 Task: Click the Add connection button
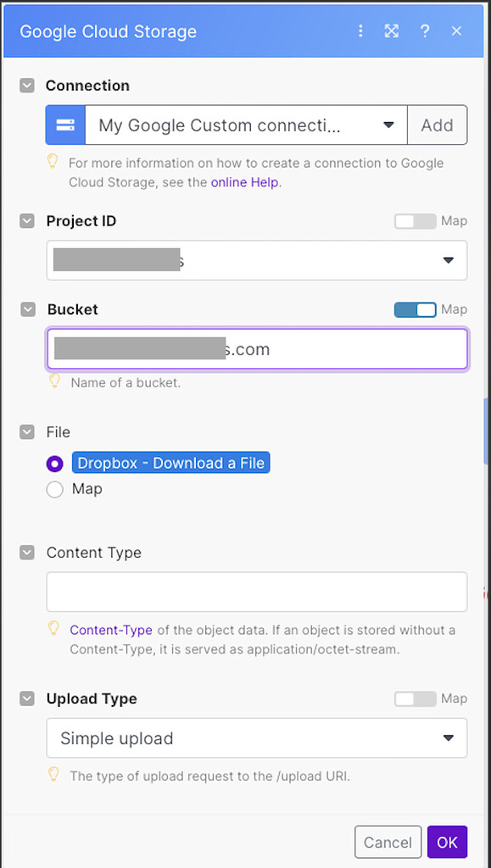click(x=438, y=125)
